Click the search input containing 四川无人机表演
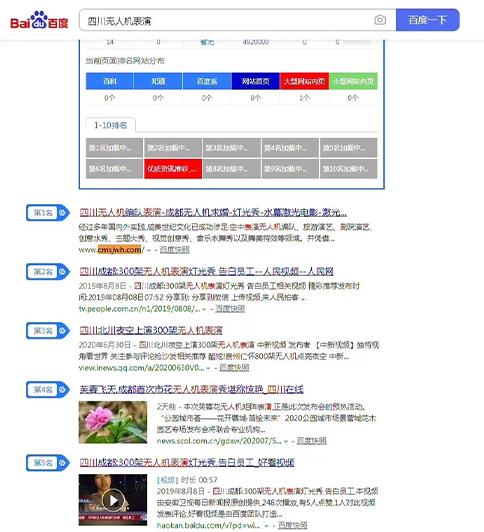This screenshot has width=484, height=532. pos(227,21)
